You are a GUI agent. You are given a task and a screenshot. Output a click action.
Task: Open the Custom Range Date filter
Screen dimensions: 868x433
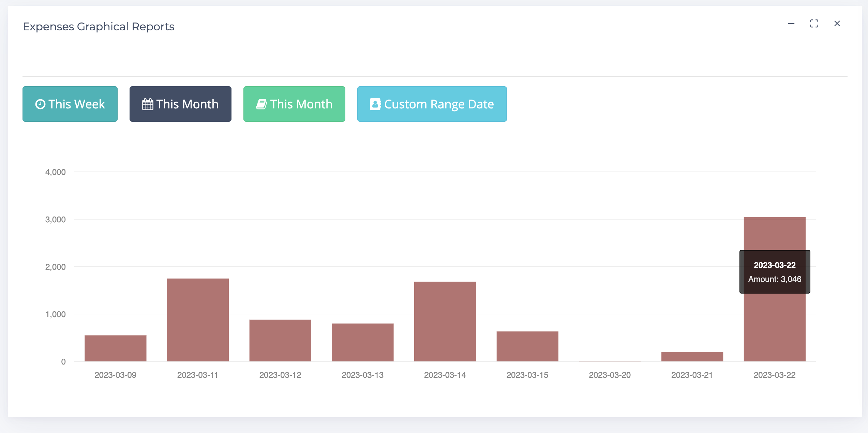pyautogui.click(x=432, y=104)
